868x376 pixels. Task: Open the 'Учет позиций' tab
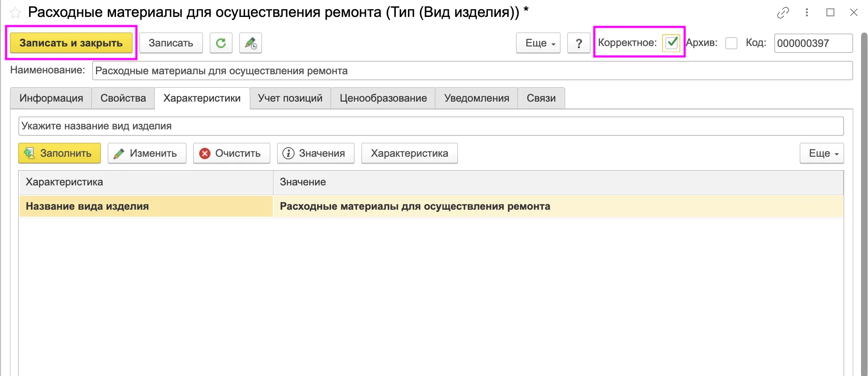tap(290, 98)
